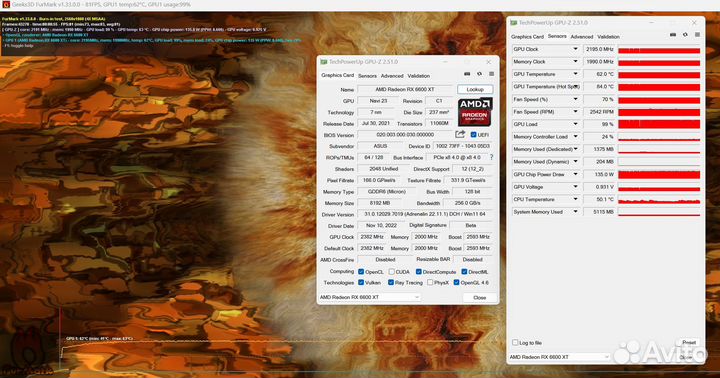
Task: Click the Memory Size value 8192 MB
Action: pos(380,203)
